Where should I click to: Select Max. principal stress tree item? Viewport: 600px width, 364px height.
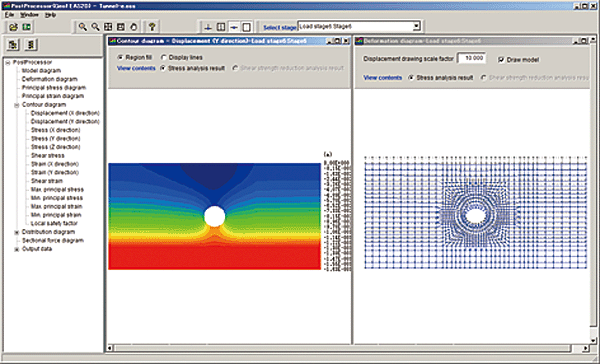(57, 190)
